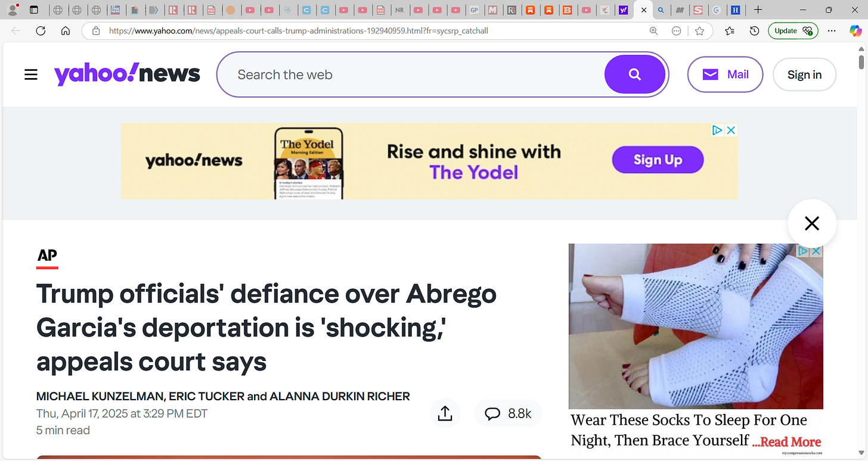Image resolution: width=868 pixels, height=461 pixels.
Task: Open AdChoices on socks ad
Action: (804, 251)
